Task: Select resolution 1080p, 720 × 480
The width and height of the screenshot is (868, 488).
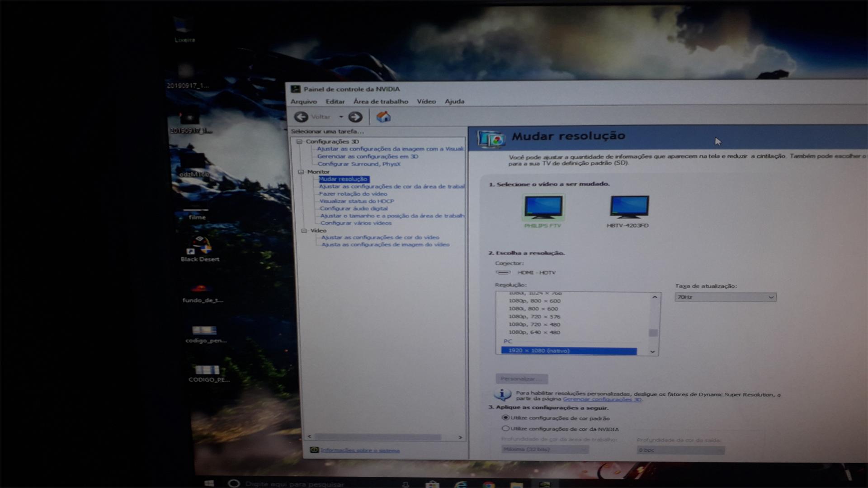Action: coord(534,324)
